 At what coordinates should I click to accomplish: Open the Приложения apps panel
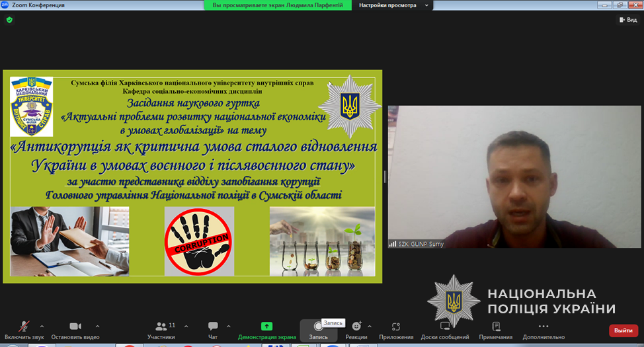396,330
